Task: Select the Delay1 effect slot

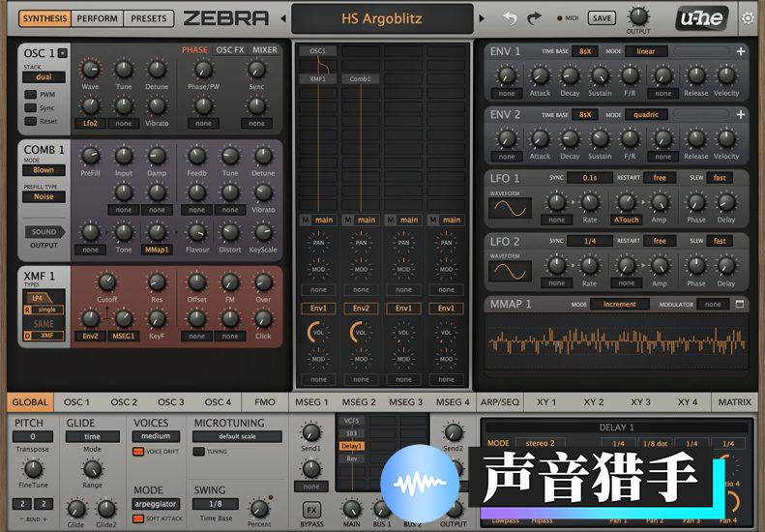Action: [352, 446]
